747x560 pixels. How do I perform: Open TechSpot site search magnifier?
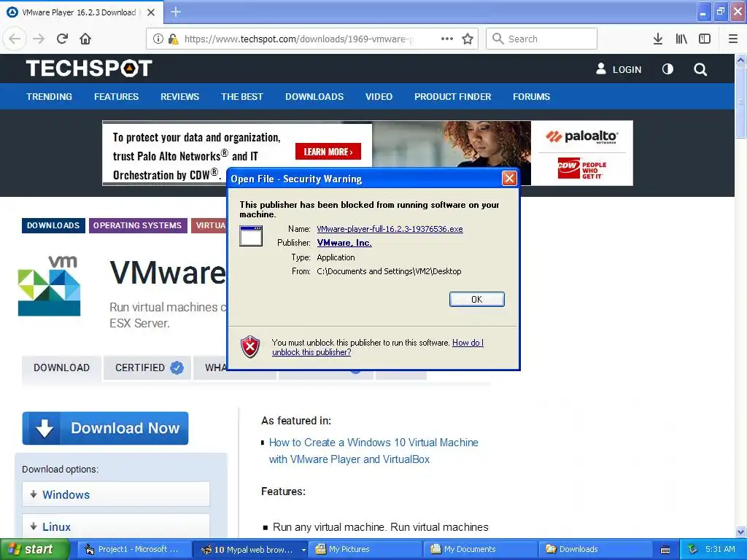pyautogui.click(x=700, y=69)
